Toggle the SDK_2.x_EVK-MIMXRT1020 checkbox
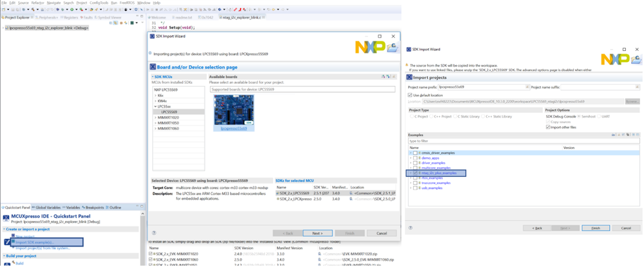Screen dimensions: 644x275 [151, 254]
